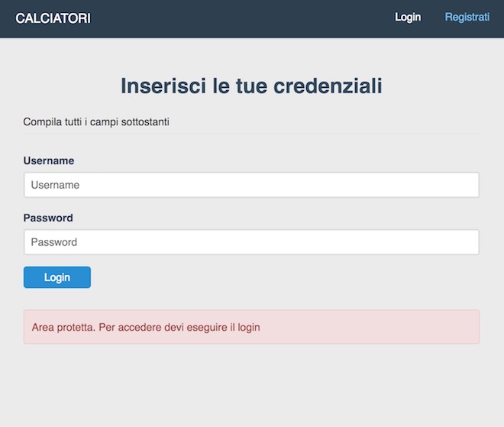
Task: Select the white Login item in header
Action: [x=407, y=17]
